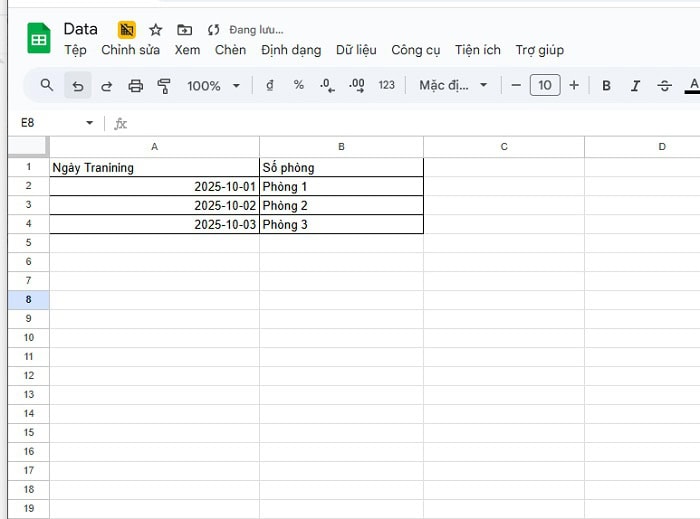The height and width of the screenshot is (519, 700).
Task: Open more number formats (123)
Action: 386,86
